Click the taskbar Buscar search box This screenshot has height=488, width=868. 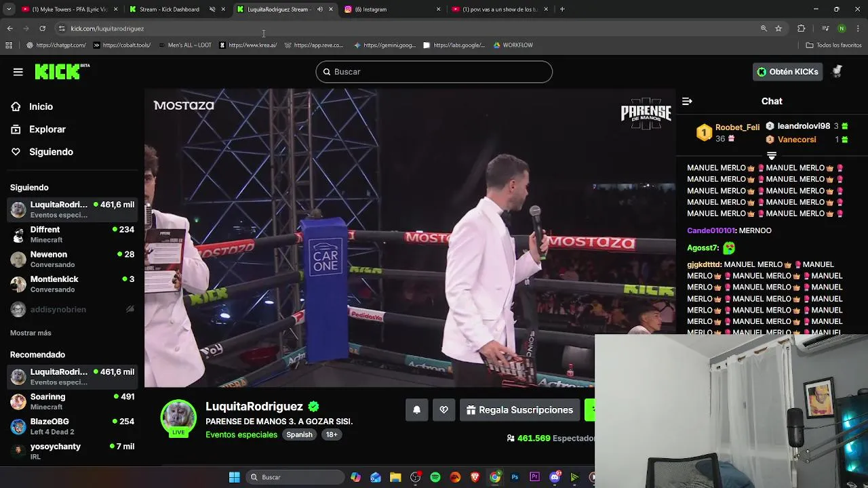(x=294, y=477)
